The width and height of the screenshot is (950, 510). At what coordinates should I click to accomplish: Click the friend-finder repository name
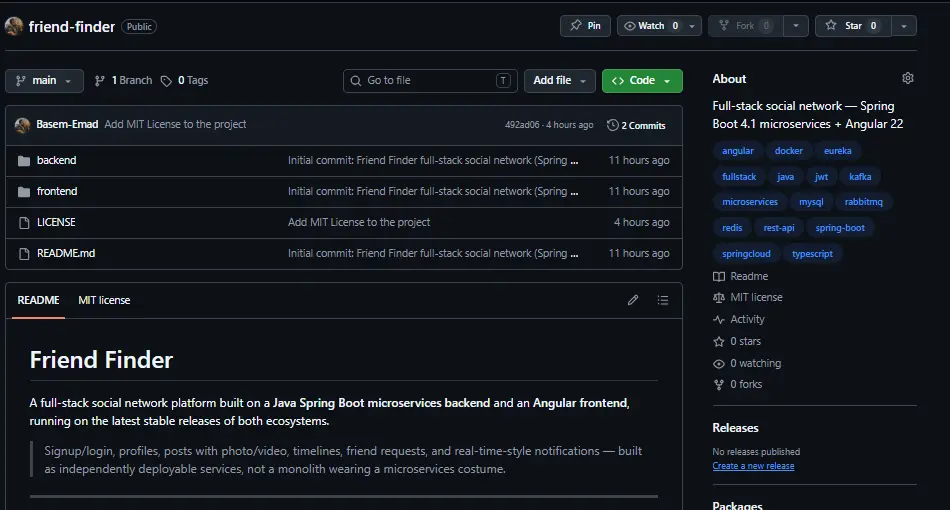point(71,27)
